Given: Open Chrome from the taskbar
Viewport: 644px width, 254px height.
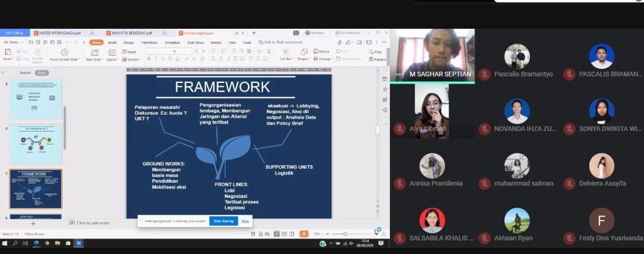Looking at the screenshot, I should click(x=47, y=243).
